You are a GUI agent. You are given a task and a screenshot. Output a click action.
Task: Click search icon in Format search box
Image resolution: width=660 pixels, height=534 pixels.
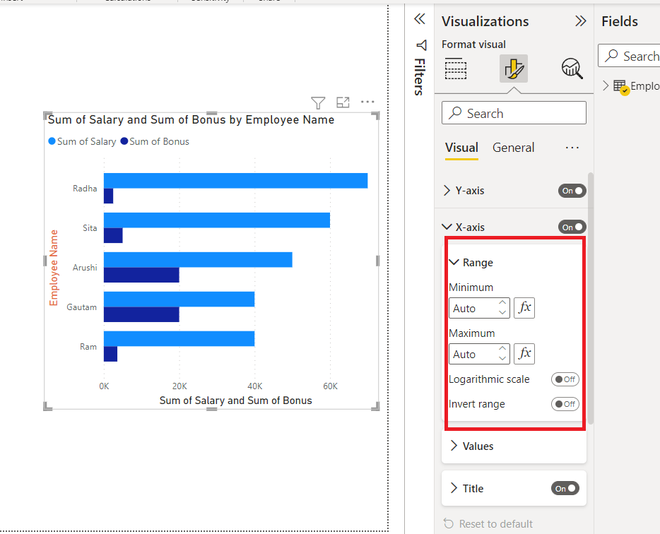click(x=455, y=113)
